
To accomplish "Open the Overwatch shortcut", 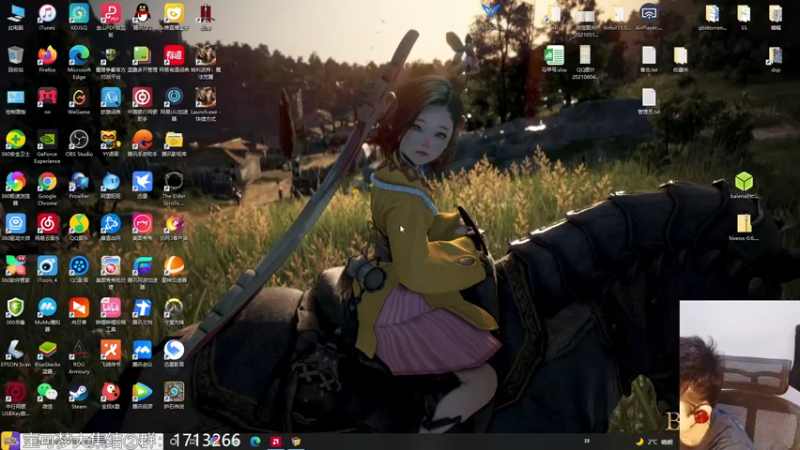I will tap(173, 312).
